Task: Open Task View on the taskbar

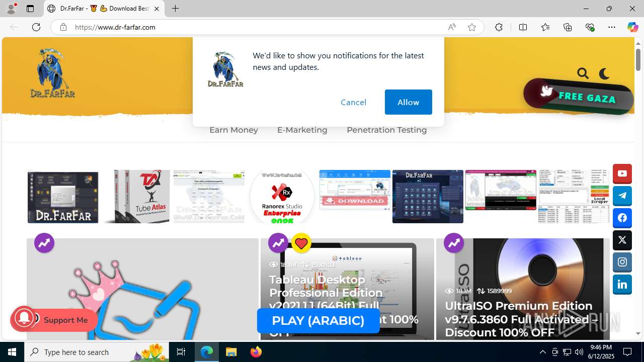Action: (181, 352)
